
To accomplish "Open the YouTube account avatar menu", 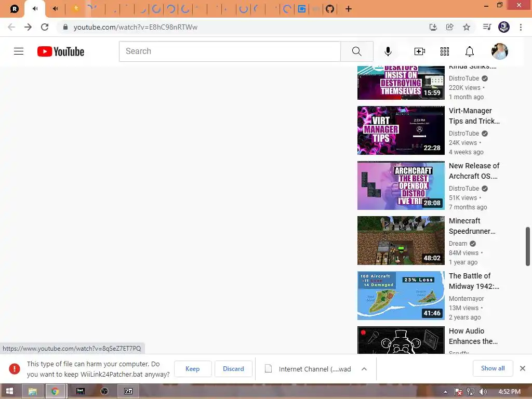I will tap(499, 51).
